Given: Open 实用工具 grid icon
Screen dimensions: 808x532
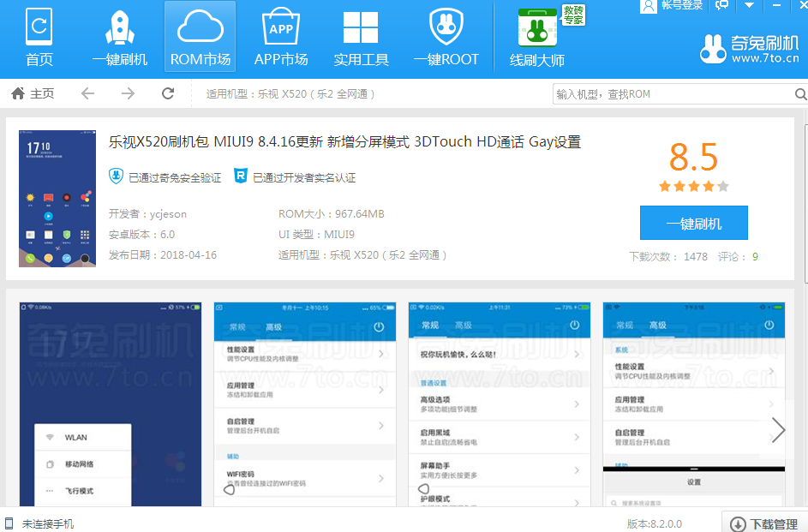Looking at the screenshot, I should [x=361, y=27].
